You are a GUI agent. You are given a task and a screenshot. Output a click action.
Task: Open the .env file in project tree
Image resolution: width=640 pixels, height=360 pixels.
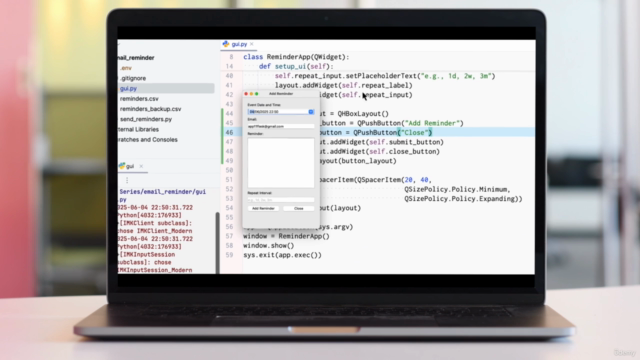[126, 68]
